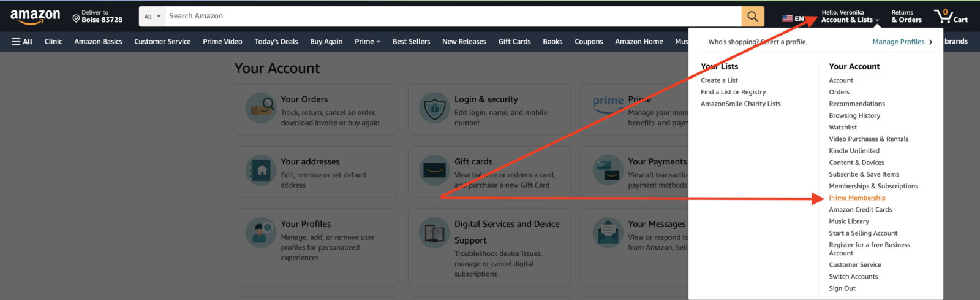The image size is (980, 300).
Task: Click Switch Accounts
Action: (853, 277)
